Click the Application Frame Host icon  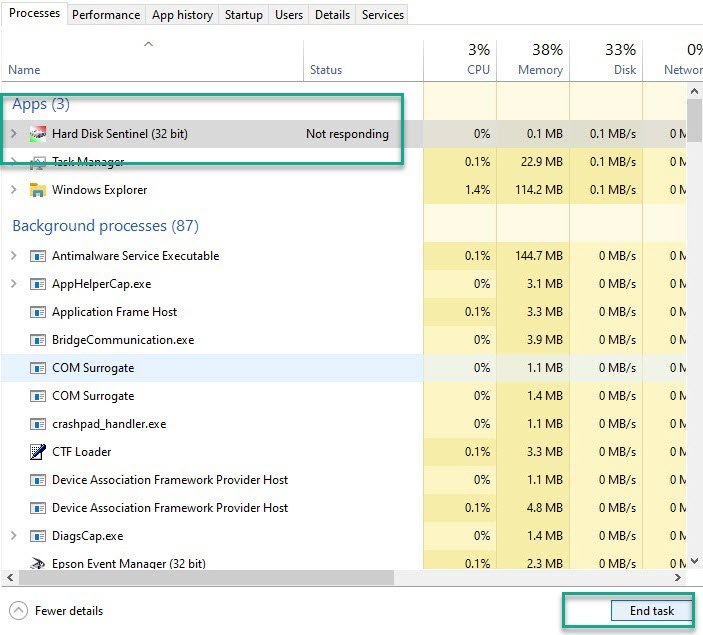click(38, 312)
